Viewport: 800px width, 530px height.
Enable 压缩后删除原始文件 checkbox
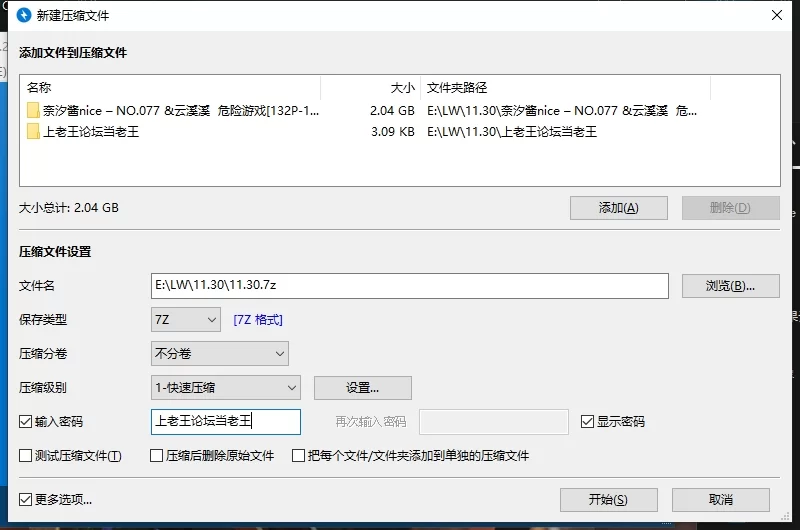point(157,456)
